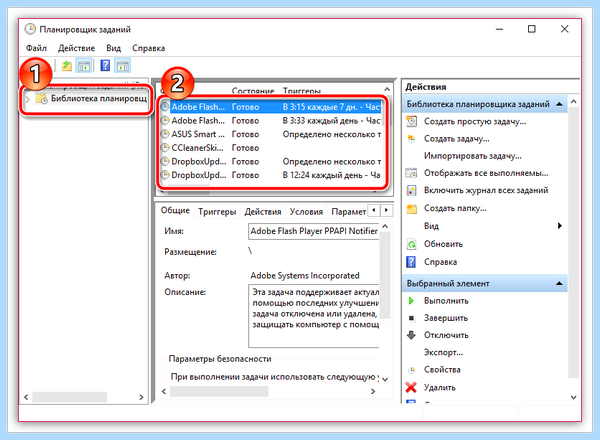
Task: Click Выполнить for the selected task
Action: pyautogui.click(x=446, y=301)
